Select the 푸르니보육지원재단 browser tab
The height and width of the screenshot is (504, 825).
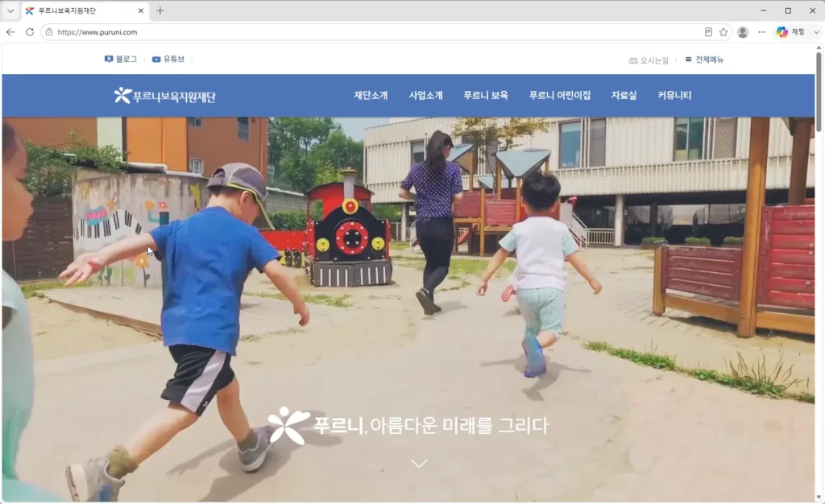(x=84, y=10)
